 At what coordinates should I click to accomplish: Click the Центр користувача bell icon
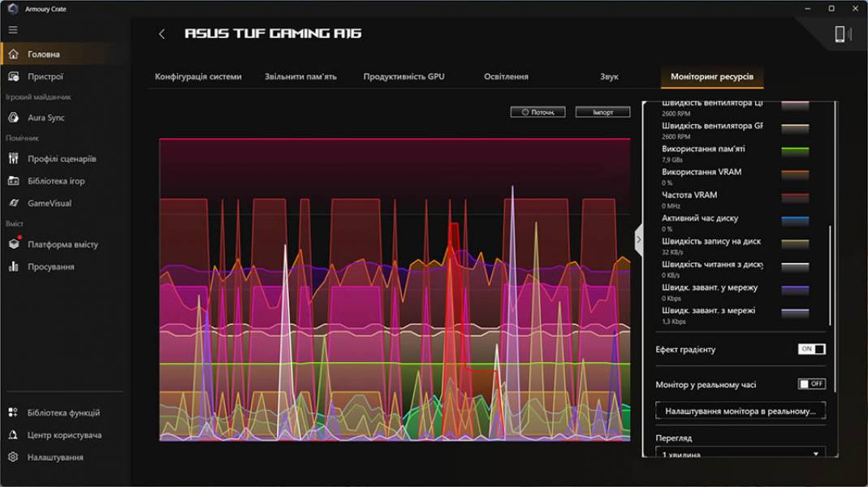tap(13, 435)
